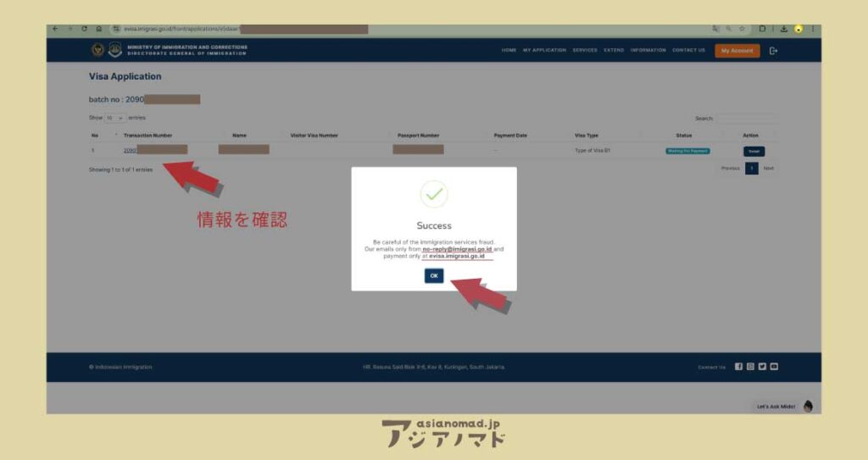
Task: Click the browser reload icon
Action: pyautogui.click(x=84, y=29)
